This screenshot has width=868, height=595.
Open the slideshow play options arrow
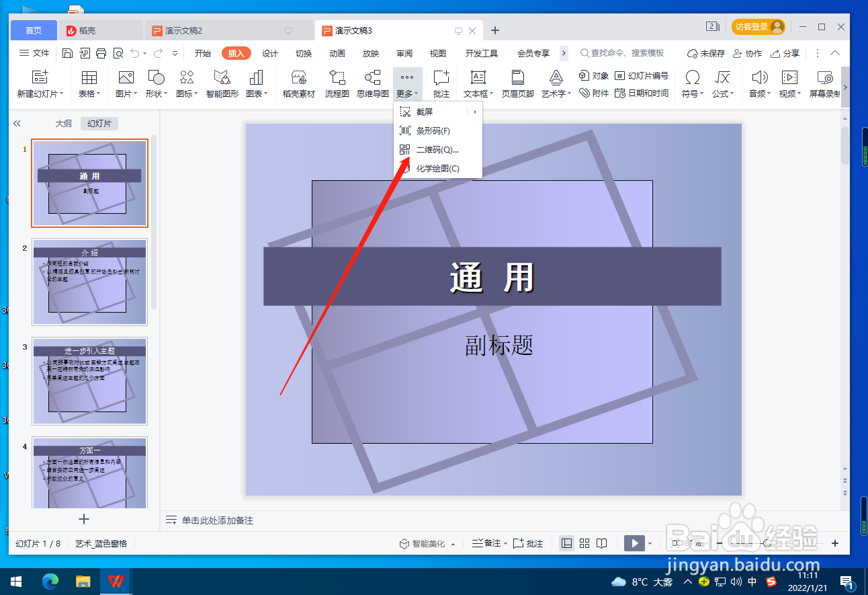pyautogui.click(x=650, y=543)
